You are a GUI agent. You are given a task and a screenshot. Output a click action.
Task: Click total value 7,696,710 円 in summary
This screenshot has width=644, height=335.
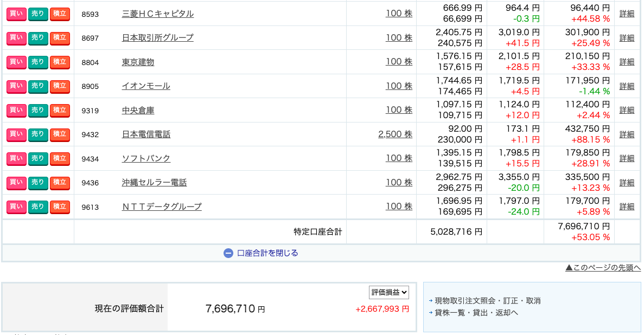click(x=235, y=309)
